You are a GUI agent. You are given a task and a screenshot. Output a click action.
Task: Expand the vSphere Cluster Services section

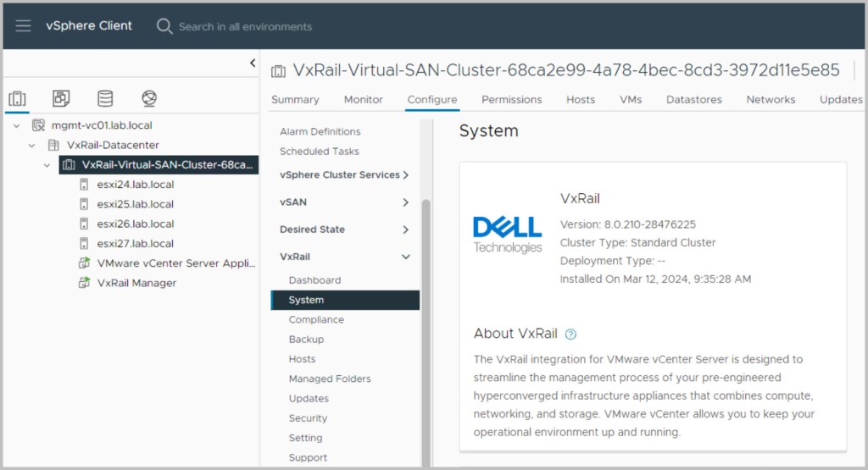click(406, 175)
